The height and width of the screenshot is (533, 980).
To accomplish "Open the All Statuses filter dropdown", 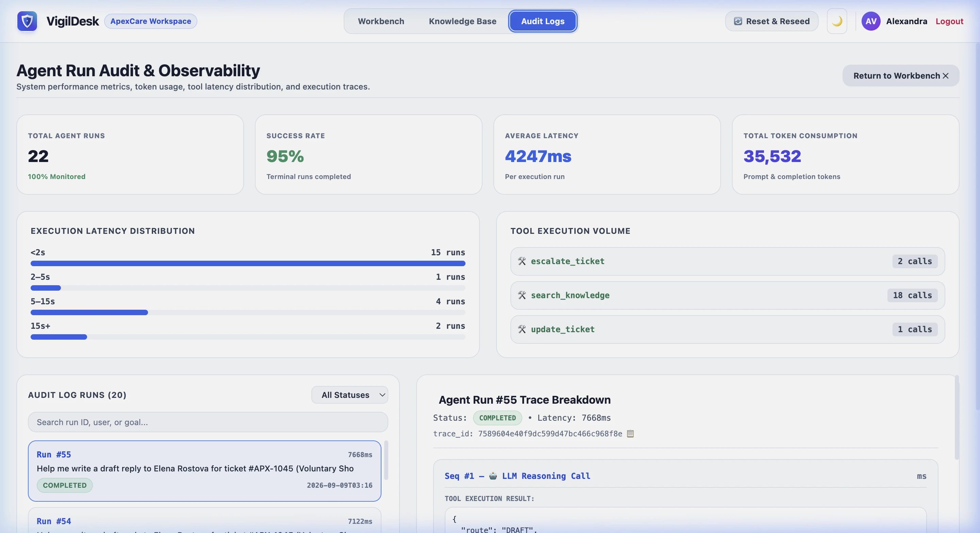I will tap(349, 395).
